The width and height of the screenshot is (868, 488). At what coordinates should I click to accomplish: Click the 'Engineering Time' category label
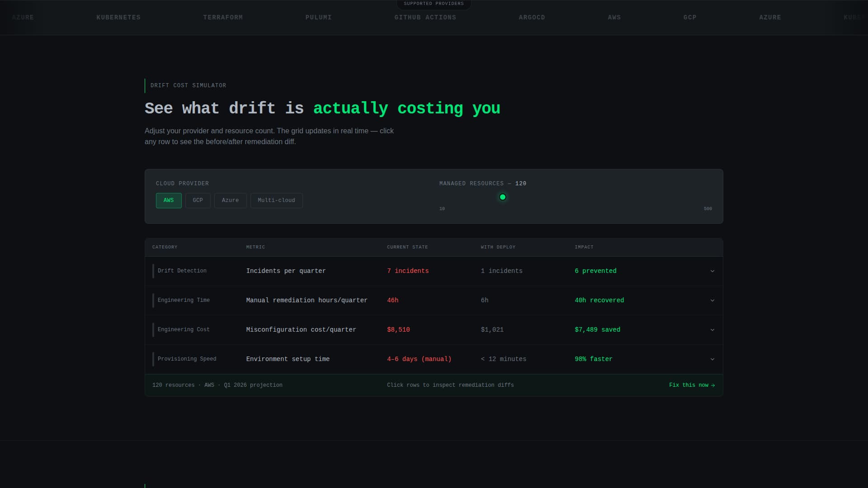coord(184,300)
